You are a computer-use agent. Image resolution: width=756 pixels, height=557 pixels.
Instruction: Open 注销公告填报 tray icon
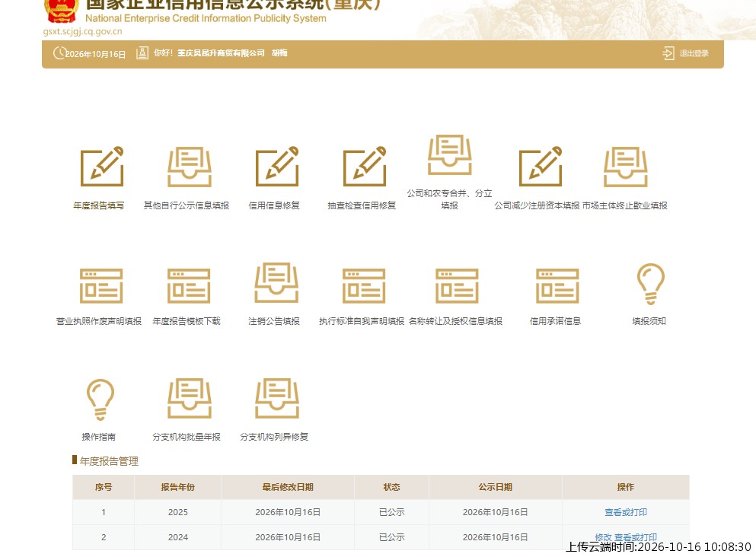277,282
